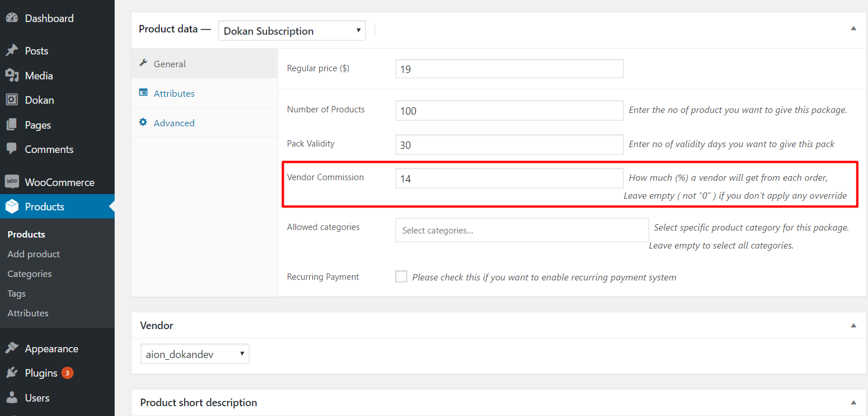
Task: Open the Attributes submenu link in sidebar
Action: pos(28,313)
